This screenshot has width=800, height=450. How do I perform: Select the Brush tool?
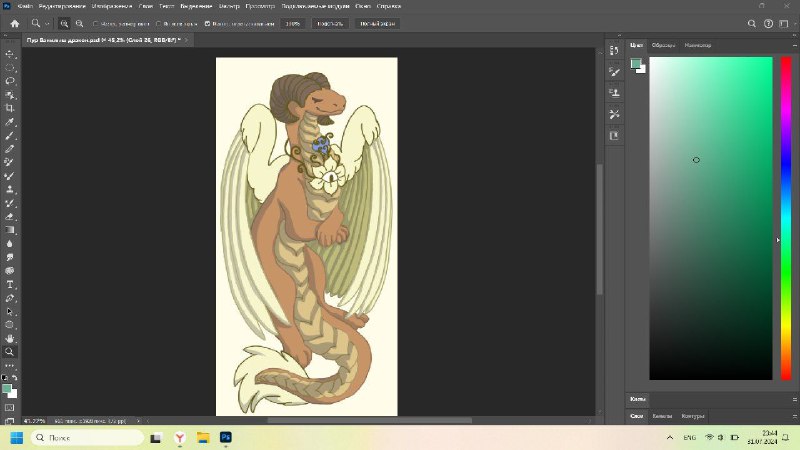tap(10, 136)
